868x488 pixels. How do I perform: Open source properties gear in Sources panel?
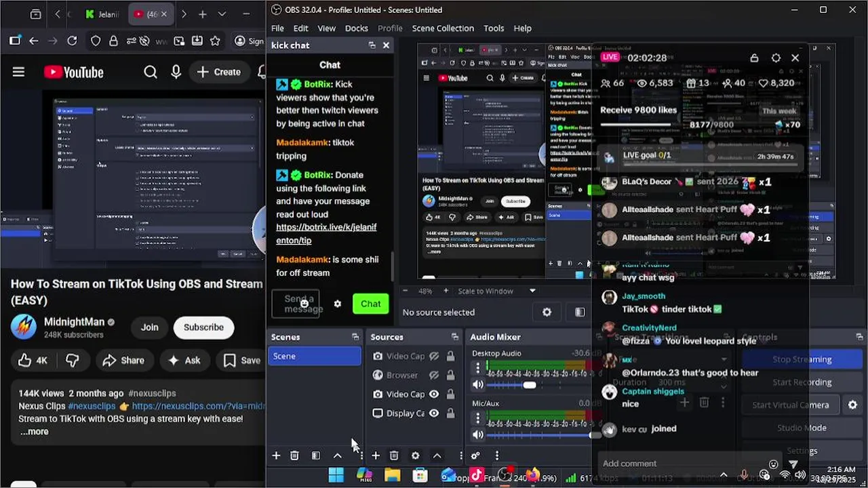(415, 455)
